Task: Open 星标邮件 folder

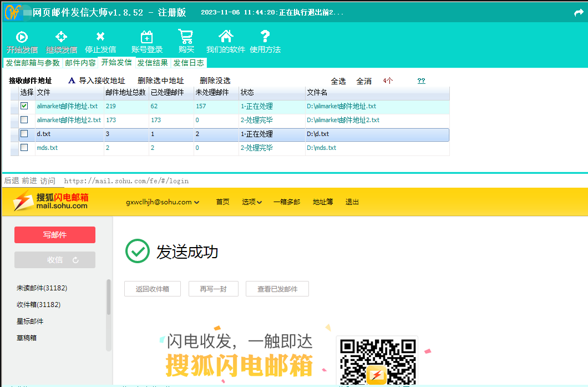Action: click(30, 321)
